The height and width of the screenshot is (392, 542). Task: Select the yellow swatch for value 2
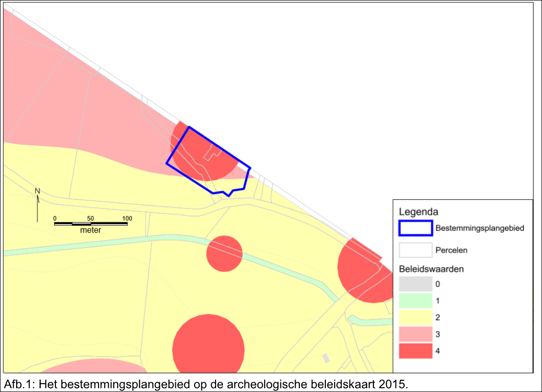tap(416, 318)
